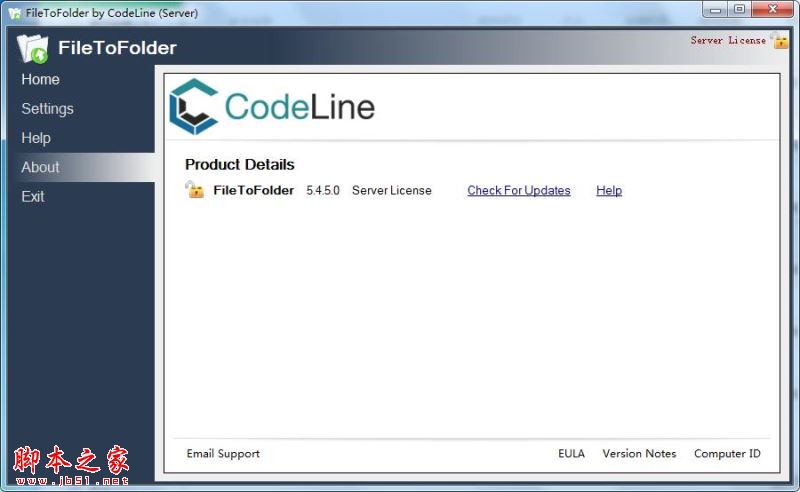800x492 pixels.
Task: Click the 'Product Details' heading
Action: (x=240, y=164)
